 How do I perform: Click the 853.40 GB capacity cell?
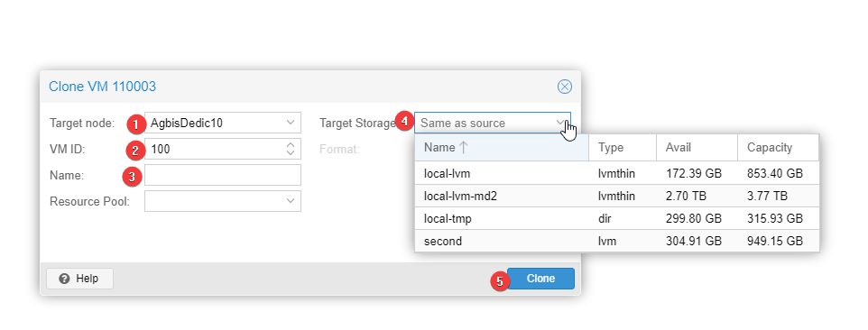pos(779,173)
